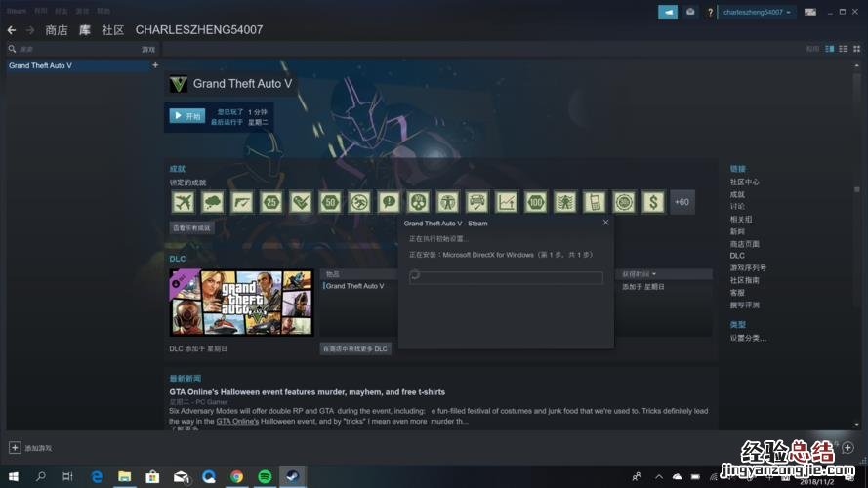
Task: Open the number 25 achievement icon
Action: coord(271,202)
